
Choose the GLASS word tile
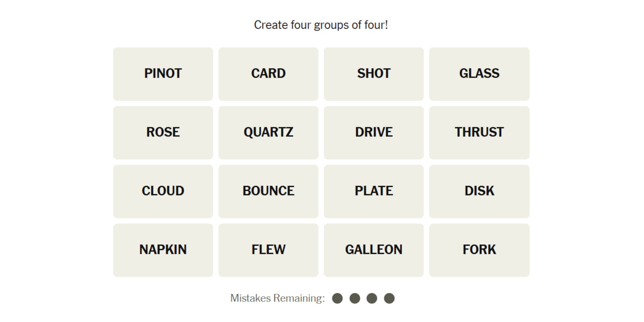479,74
